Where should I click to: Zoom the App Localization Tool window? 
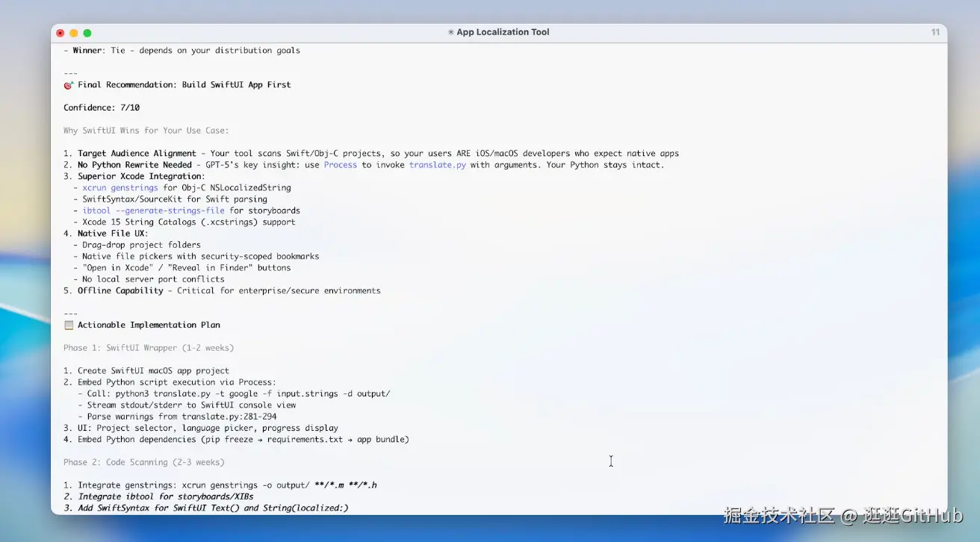click(x=87, y=33)
